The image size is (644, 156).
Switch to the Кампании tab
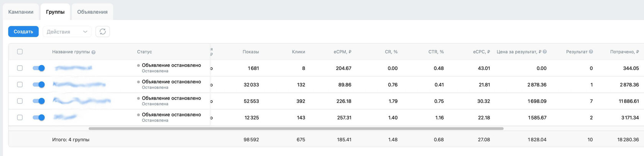click(21, 12)
